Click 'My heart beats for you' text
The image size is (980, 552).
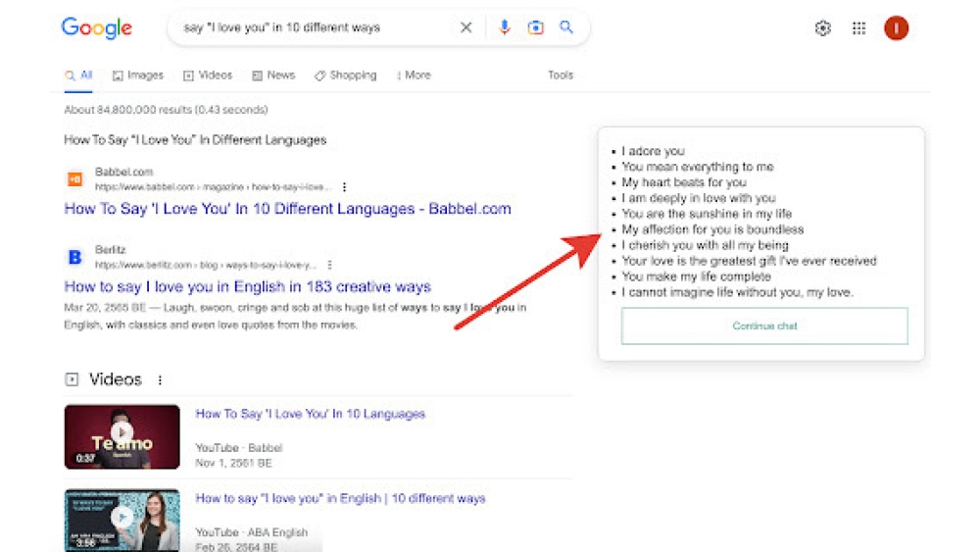(684, 182)
